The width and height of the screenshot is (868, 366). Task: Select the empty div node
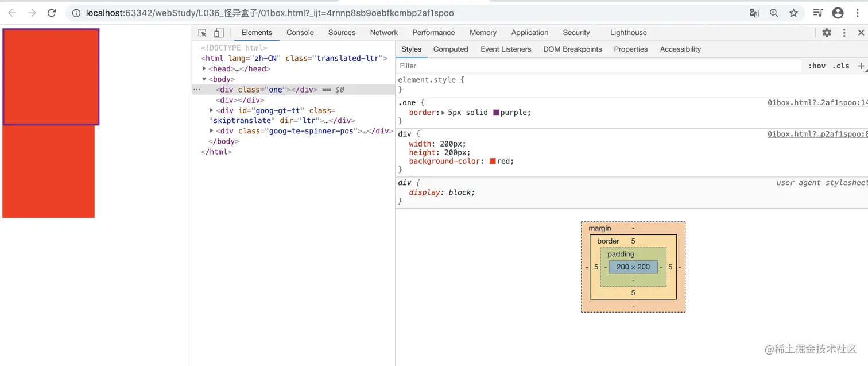tap(240, 100)
